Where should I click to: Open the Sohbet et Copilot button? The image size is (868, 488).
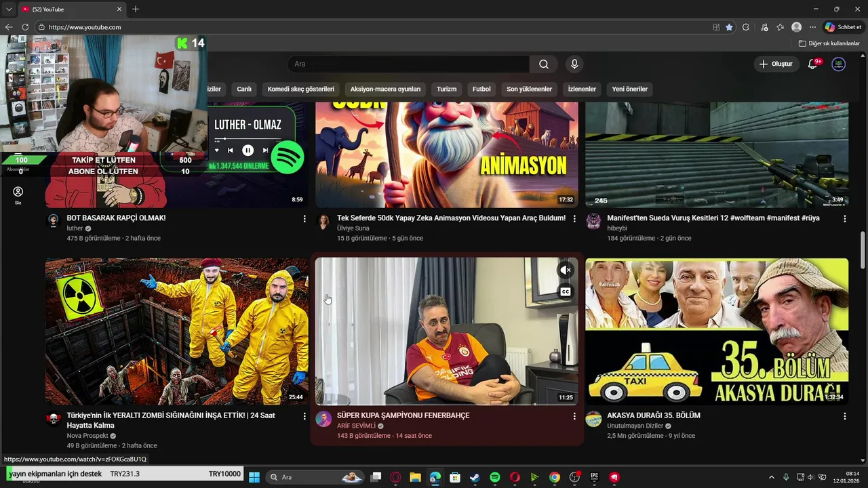[843, 27]
